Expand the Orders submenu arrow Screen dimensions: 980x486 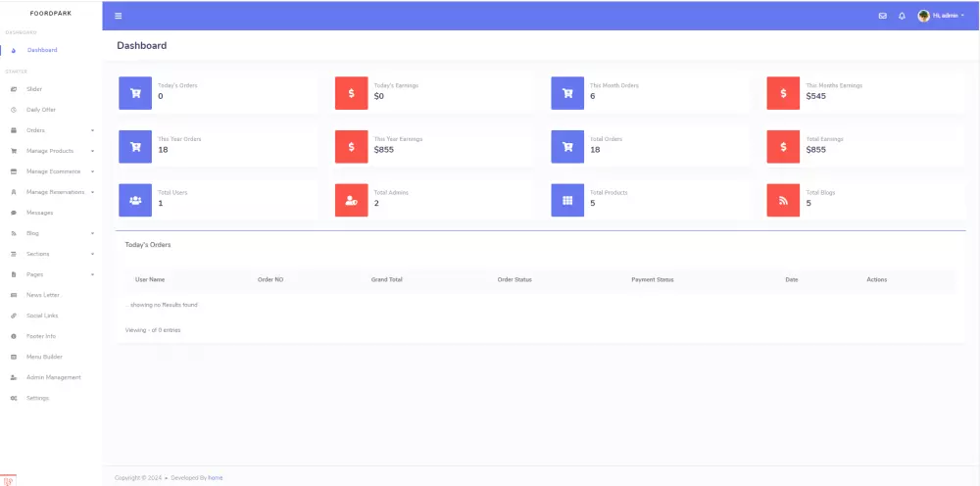[x=92, y=130]
